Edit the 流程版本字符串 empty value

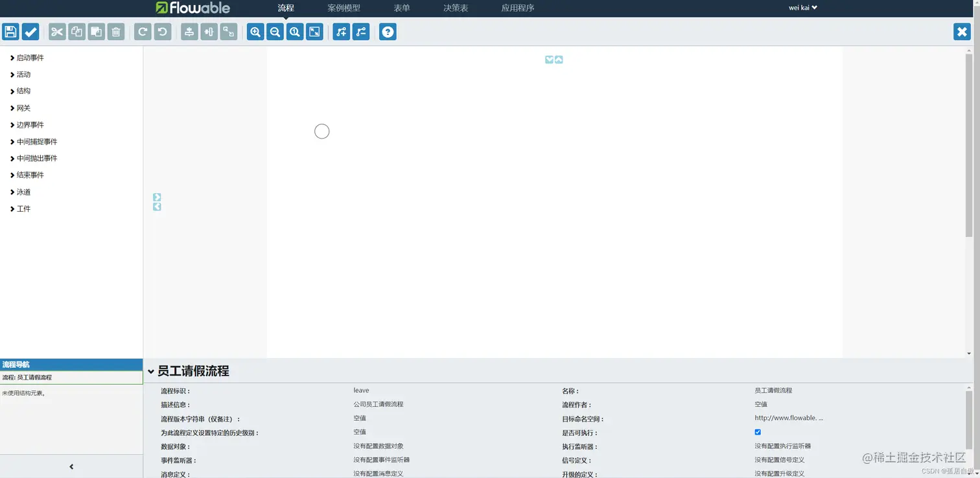[360, 418]
